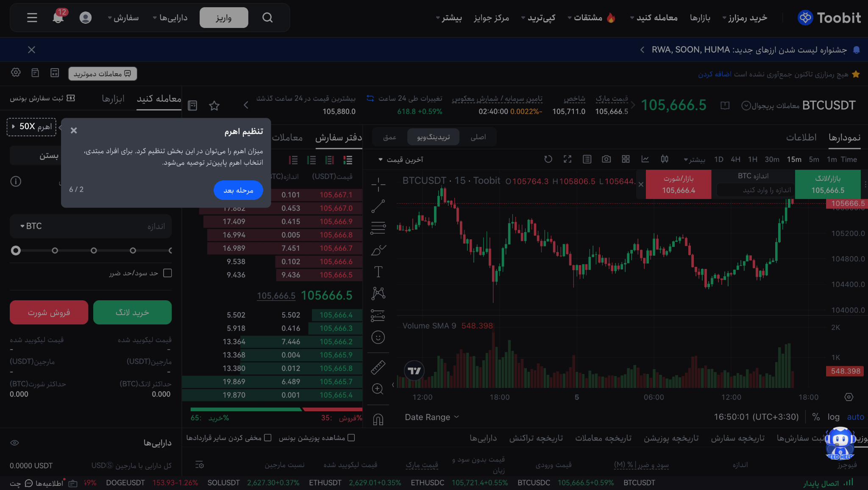Image resolution: width=868 pixels, height=490 pixels.
Task: Open BTC size unit dropdown
Action: (31, 226)
